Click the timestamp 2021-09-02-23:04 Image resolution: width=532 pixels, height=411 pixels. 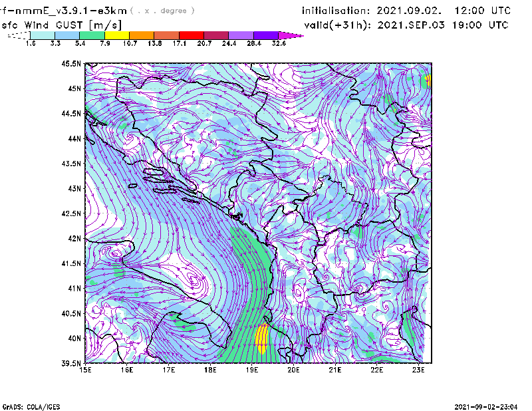click(486, 407)
